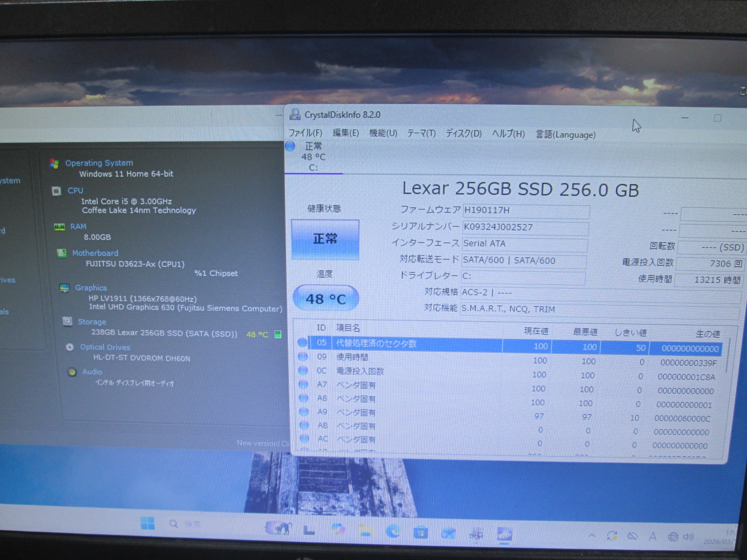Image resolution: width=747 pixels, height=560 pixels.
Task: Open the ディスク(D) menu
Action: coord(463,133)
